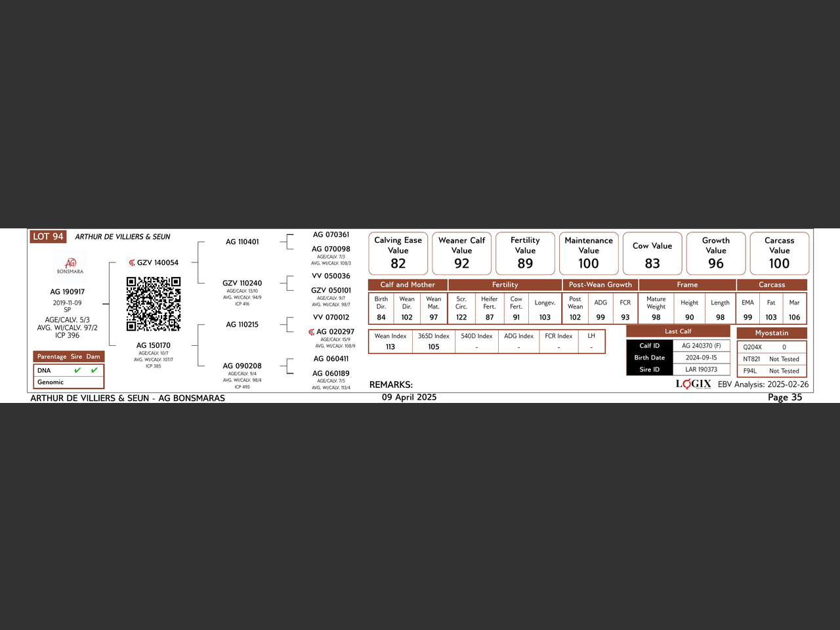Select Sire ID LAR 190373

tap(702, 369)
